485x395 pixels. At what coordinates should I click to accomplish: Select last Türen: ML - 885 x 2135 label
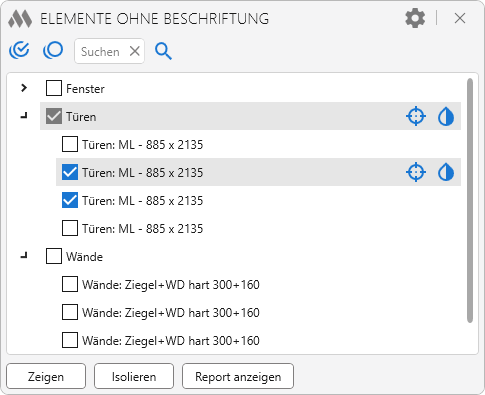143,229
